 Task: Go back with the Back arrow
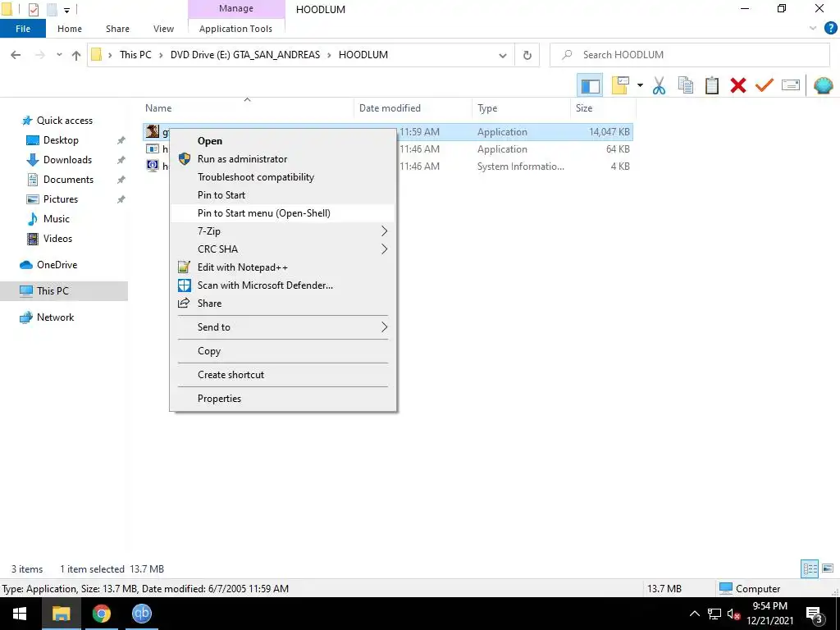tap(16, 55)
